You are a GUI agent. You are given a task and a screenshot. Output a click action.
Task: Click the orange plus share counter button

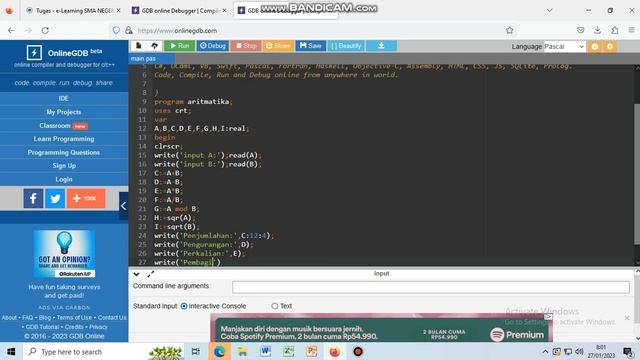coord(86,198)
